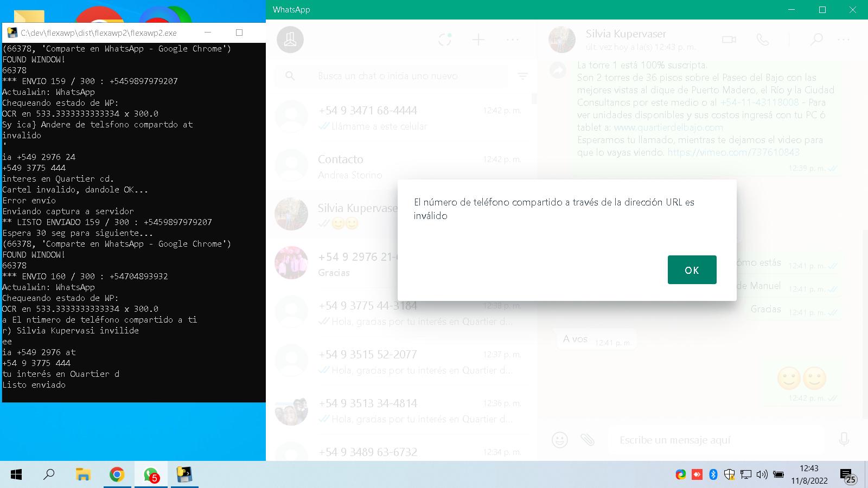Click battery icon in system tray
868x488 pixels.
pos(778,474)
